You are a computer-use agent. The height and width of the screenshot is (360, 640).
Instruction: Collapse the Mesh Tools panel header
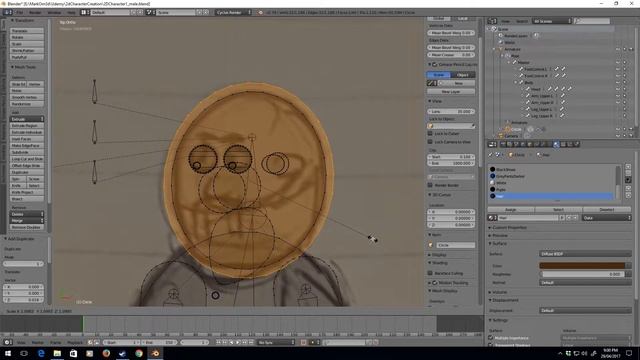tap(24, 67)
